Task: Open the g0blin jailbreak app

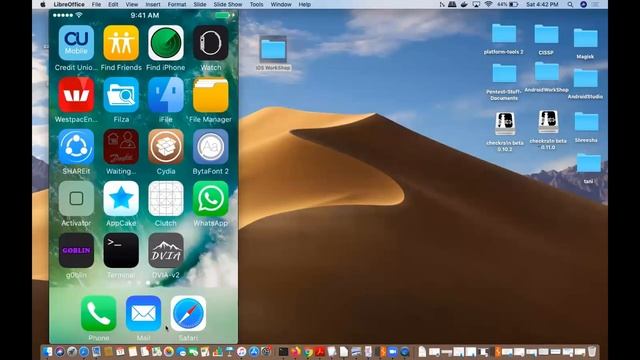Action: [76, 250]
